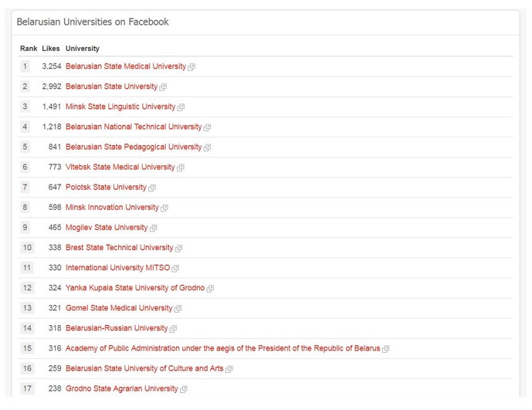Viewport: 532px width, 410px height.
Task: Open external icon beside International University MITSO
Action: [175, 268]
